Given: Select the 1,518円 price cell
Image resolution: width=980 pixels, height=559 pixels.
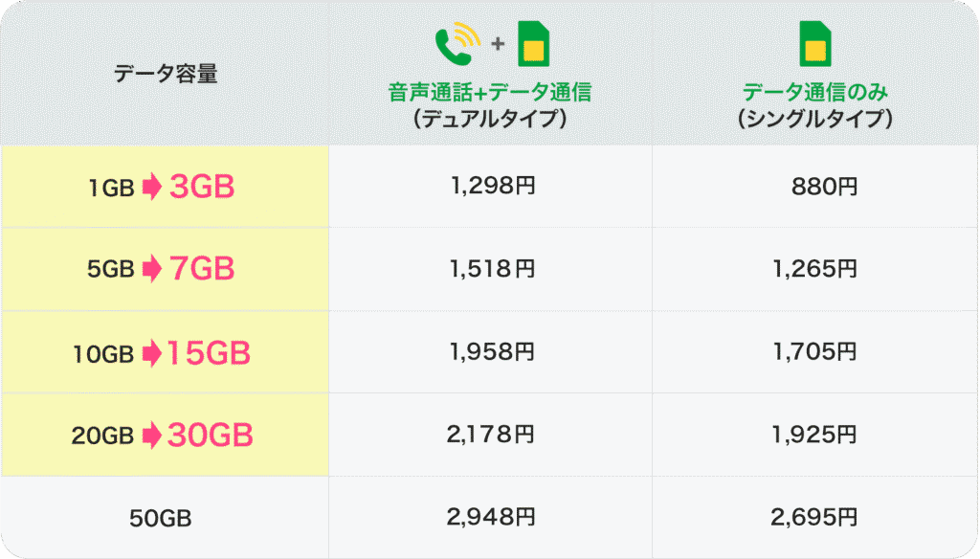Looking at the screenshot, I should (x=492, y=269).
